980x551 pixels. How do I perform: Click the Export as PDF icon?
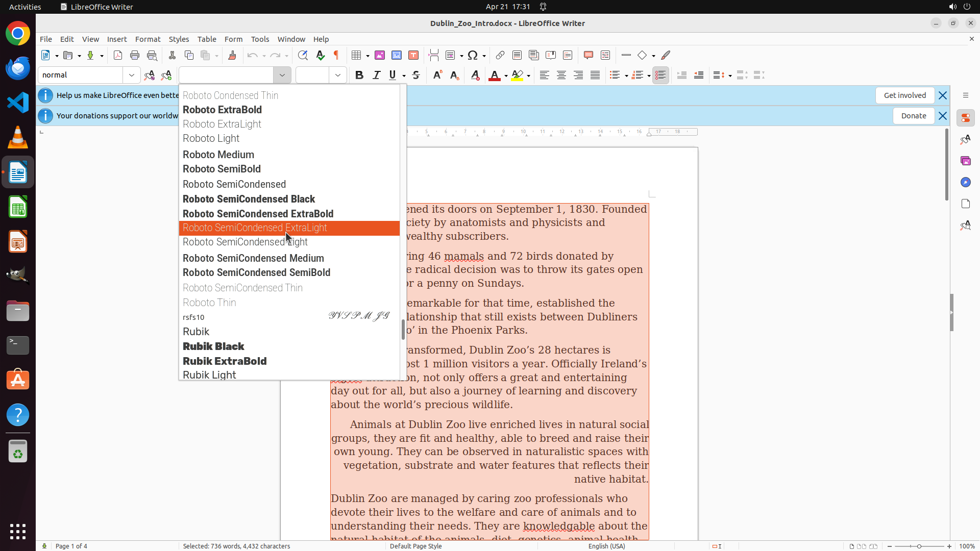pos(118,55)
